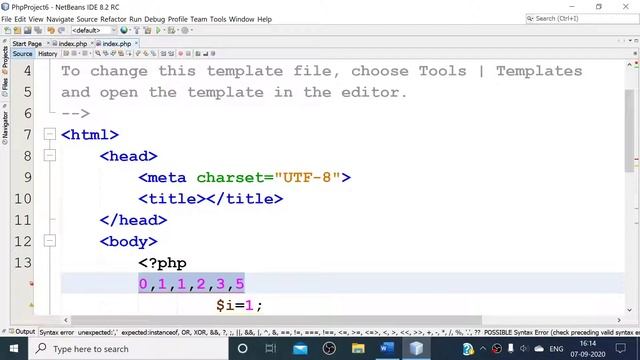
Task: Open OBS Studio from the taskbar
Action: pyautogui.click(x=329, y=349)
